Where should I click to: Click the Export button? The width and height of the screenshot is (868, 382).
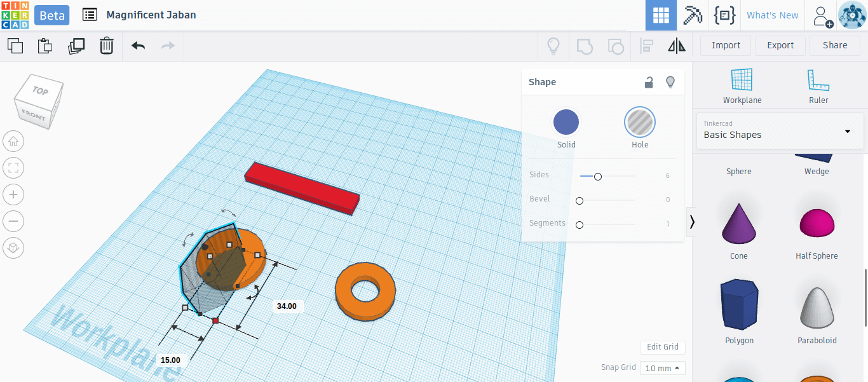tap(780, 45)
